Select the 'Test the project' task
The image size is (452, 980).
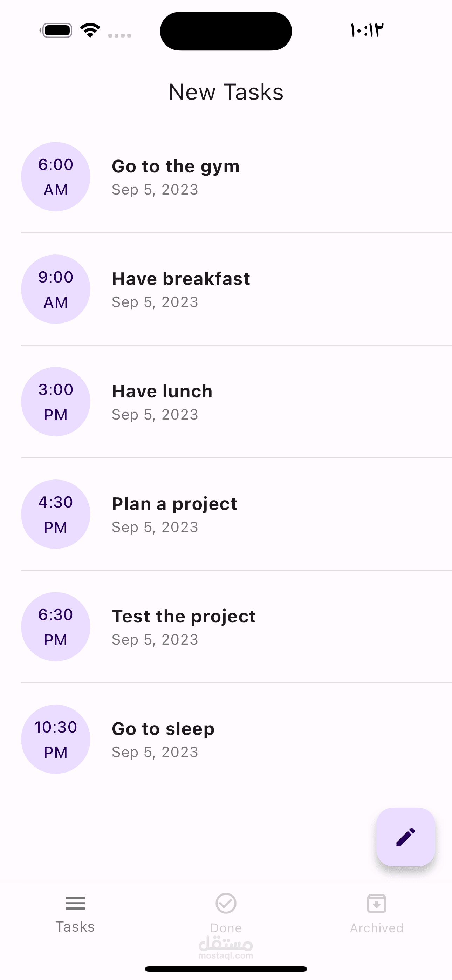(183, 616)
